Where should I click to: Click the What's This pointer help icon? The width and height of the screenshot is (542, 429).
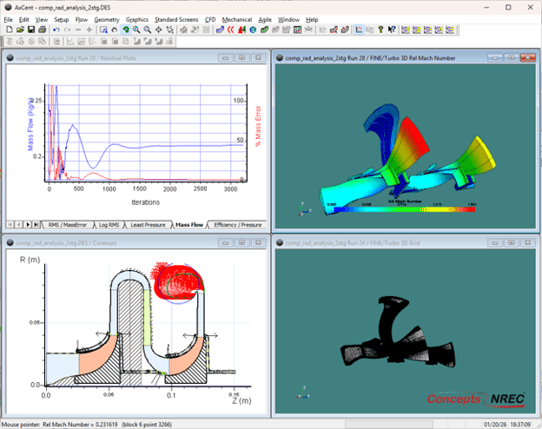tap(392, 30)
